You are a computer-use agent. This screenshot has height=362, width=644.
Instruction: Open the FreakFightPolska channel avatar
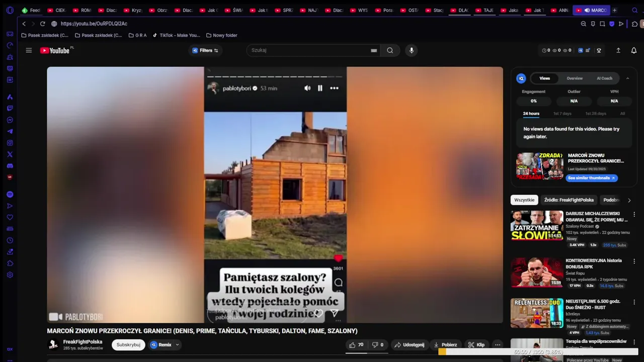(53, 345)
